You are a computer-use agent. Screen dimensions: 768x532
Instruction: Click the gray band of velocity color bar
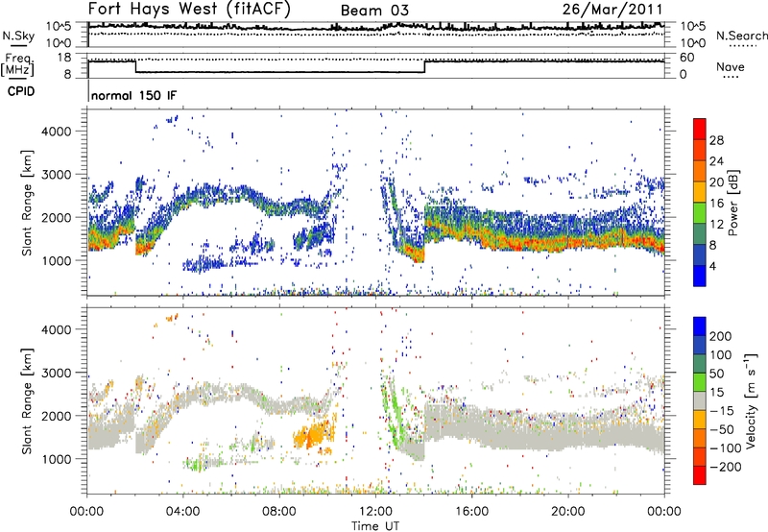(x=700, y=401)
